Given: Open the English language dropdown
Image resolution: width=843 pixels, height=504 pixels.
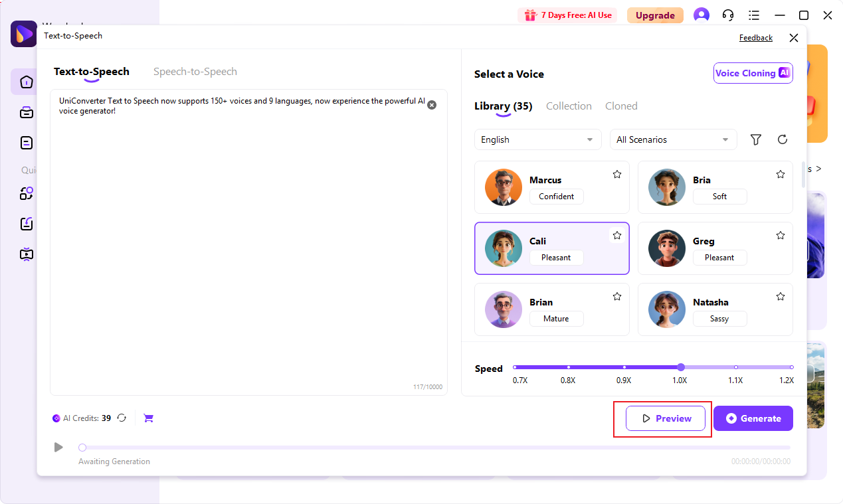Looking at the screenshot, I should 538,139.
